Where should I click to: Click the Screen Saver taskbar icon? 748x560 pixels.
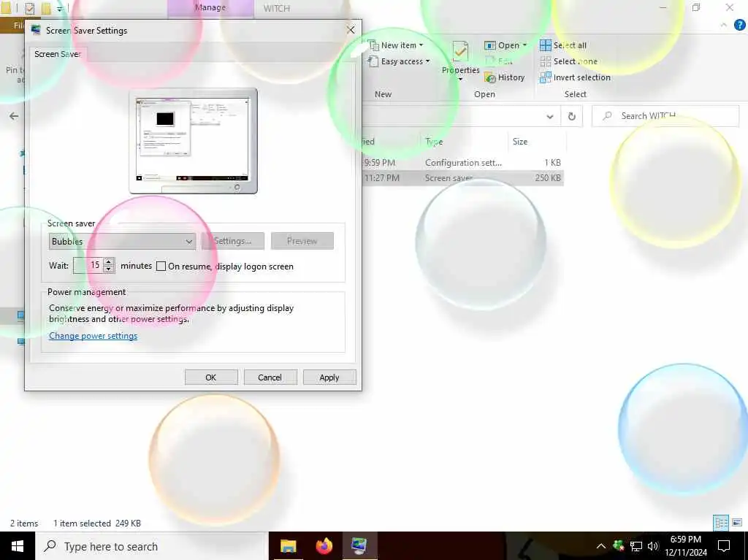point(359,546)
